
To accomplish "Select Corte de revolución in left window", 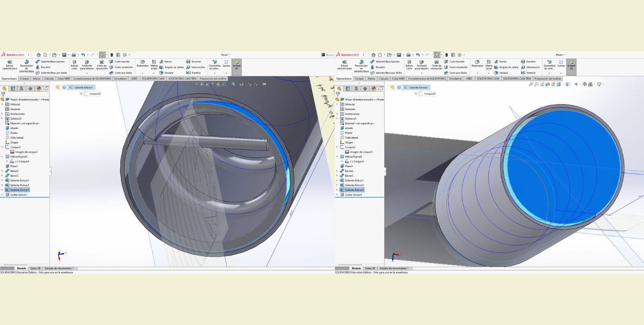I will pyautogui.click(x=102, y=64).
